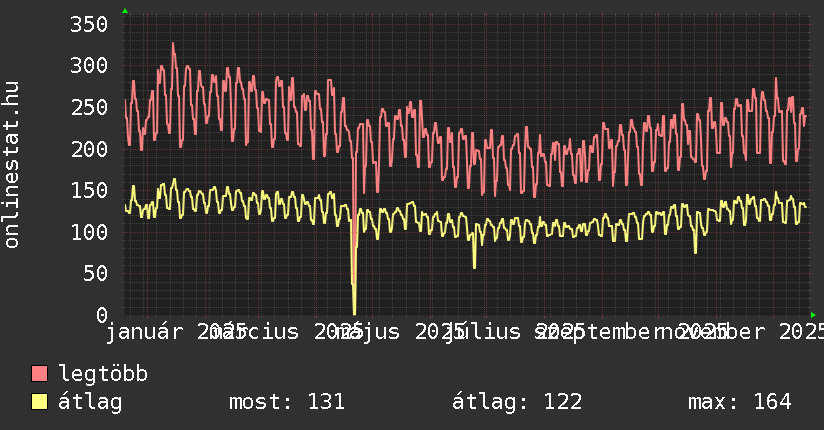Image resolution: width=824 pixels, height=430 pixels.
Task: Click the 200 tick on the y-axis
Action: (x=86, y=149)
